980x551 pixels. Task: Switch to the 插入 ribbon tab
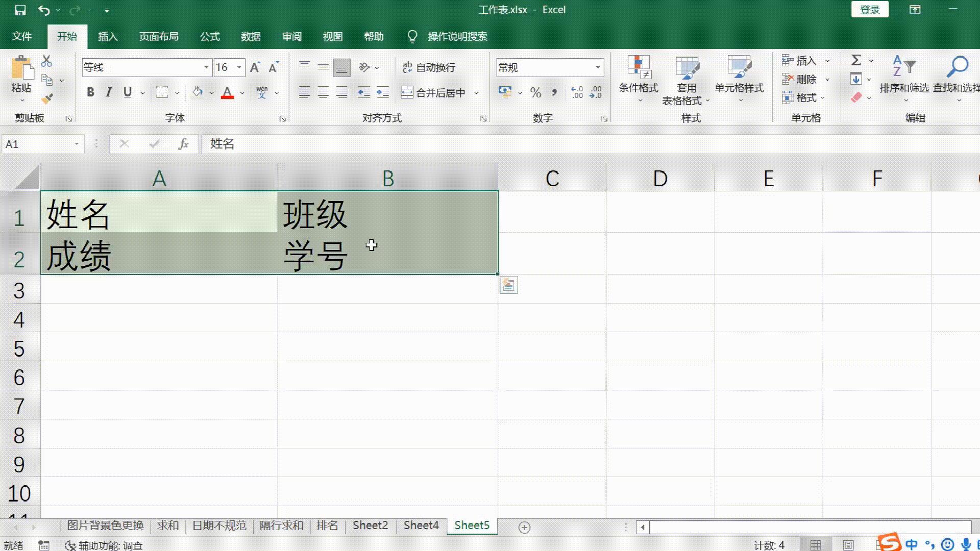click(x=108, y=36)
